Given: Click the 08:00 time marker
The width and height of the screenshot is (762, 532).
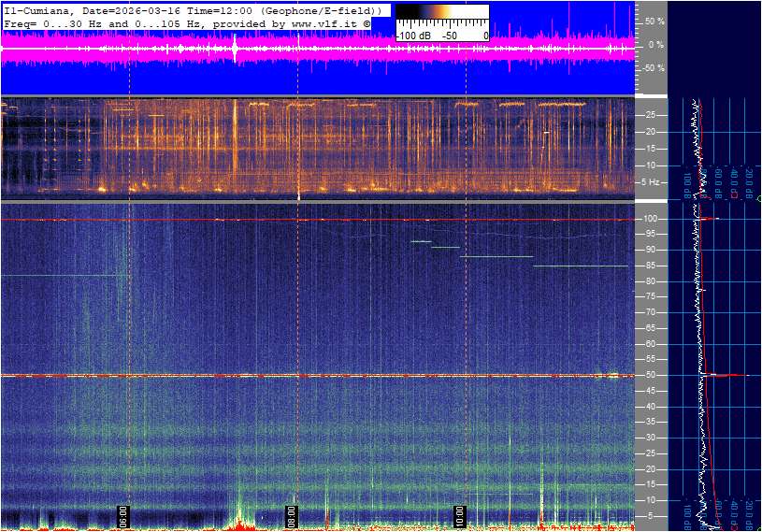Looking at the screenshot, I should pos(291,516).
